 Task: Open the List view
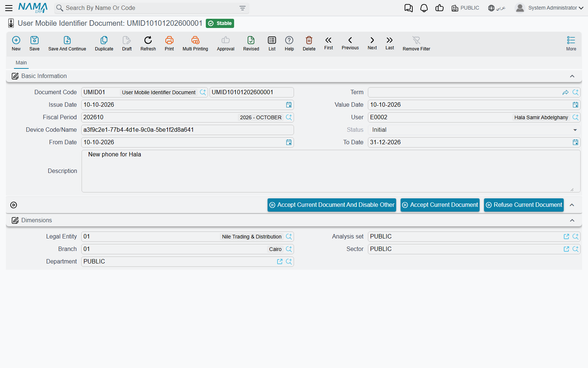tap(272, 43)
